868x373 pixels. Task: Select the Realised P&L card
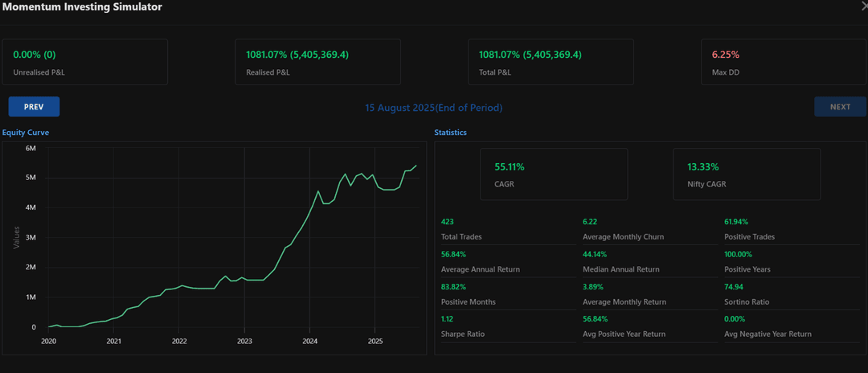pyautogui.click(x=317, y=62)
